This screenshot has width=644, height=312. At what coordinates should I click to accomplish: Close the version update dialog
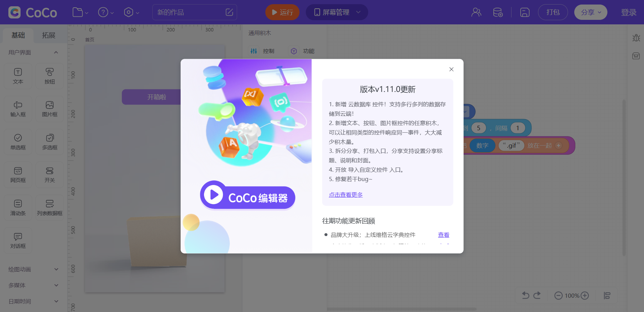(x=451, y=69)
